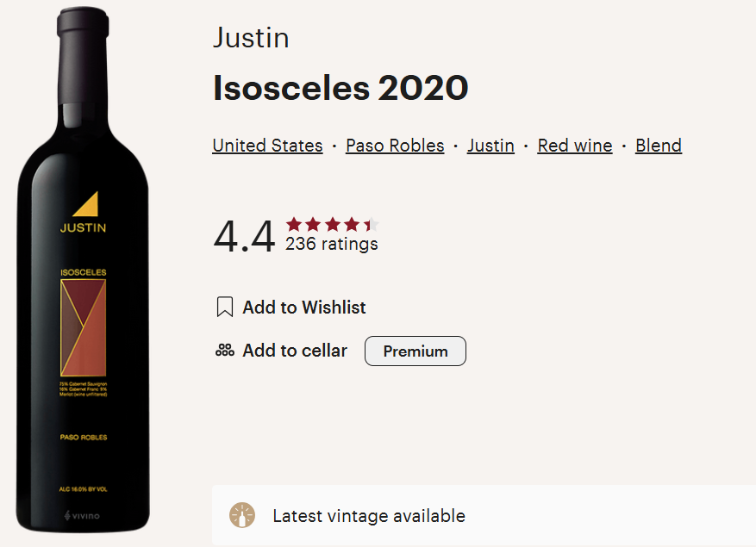This screenshot has width=756, height=547.
Task: Open the Red wine category link
Action: [x=574, y=146]
